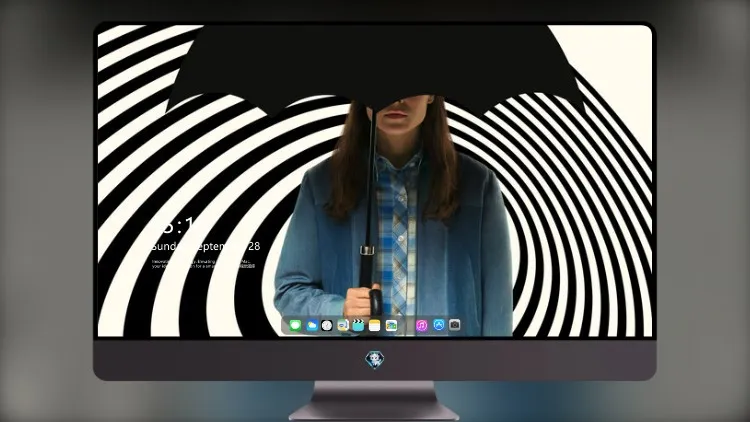Image resolution: width=750 pixels, height=422 pixels.
Task: Open the Maps app in the dock
Action: coord(342,326)
